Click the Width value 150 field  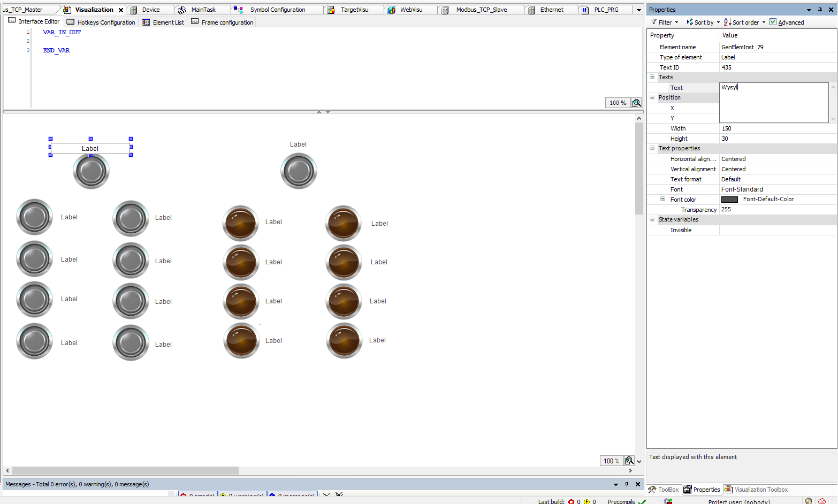pyautogui.click(x=778, y=128)
